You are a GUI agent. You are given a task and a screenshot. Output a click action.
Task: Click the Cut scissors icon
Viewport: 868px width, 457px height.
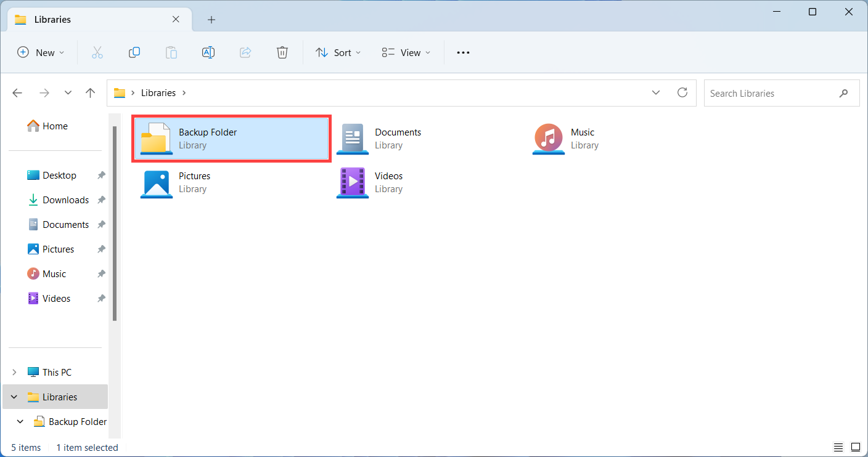pyautogui.click(x=97, y=53)
